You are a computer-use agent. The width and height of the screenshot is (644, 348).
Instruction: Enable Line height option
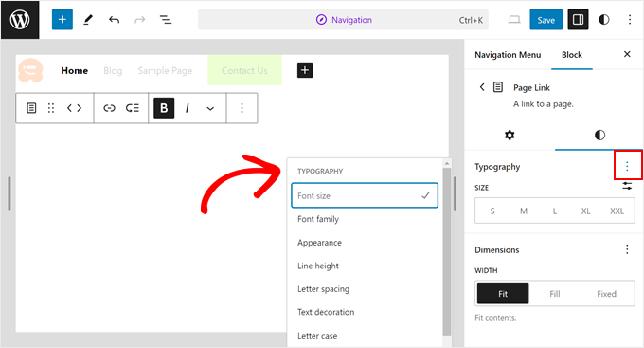click(365, 266)
